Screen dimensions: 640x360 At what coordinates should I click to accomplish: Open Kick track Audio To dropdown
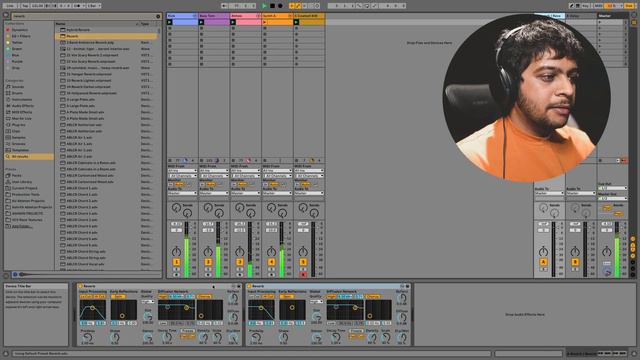[x=182, y=193]
